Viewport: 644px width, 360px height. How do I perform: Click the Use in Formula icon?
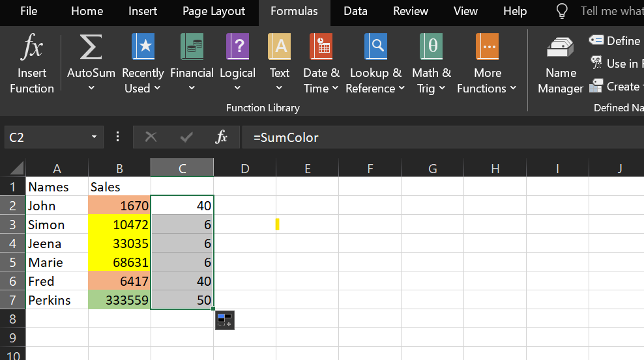coord(596,62)
